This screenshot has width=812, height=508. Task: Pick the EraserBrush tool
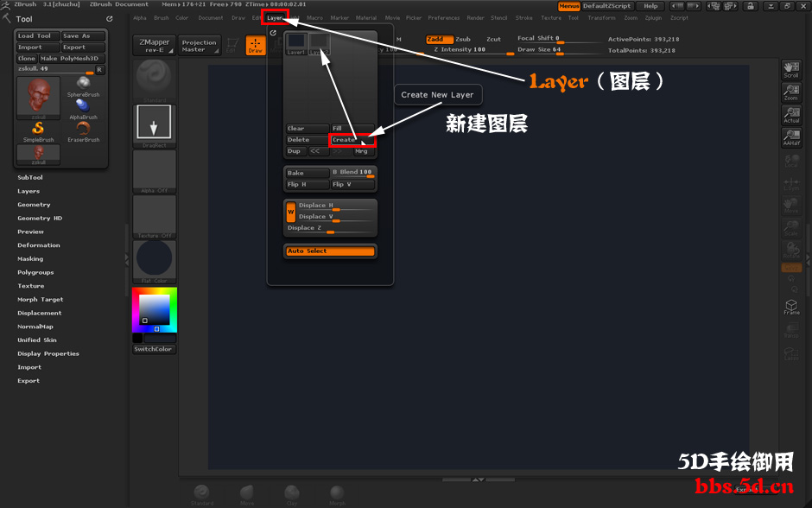point(84,132)
